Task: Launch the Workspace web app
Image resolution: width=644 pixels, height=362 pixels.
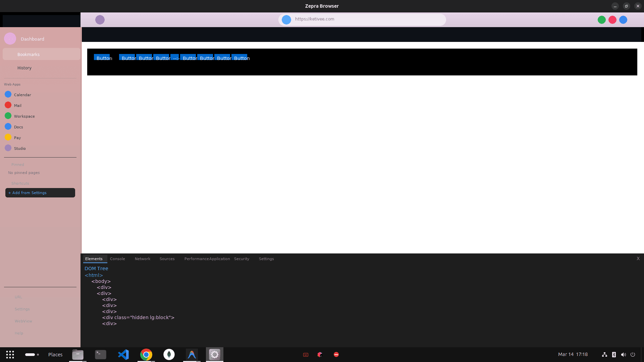Action: point(24,116)
